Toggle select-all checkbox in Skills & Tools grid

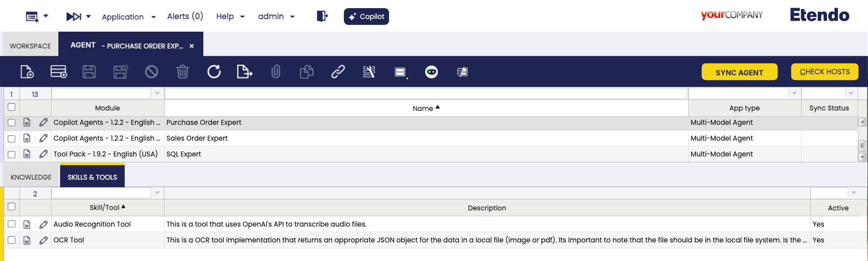click(12, 207)
